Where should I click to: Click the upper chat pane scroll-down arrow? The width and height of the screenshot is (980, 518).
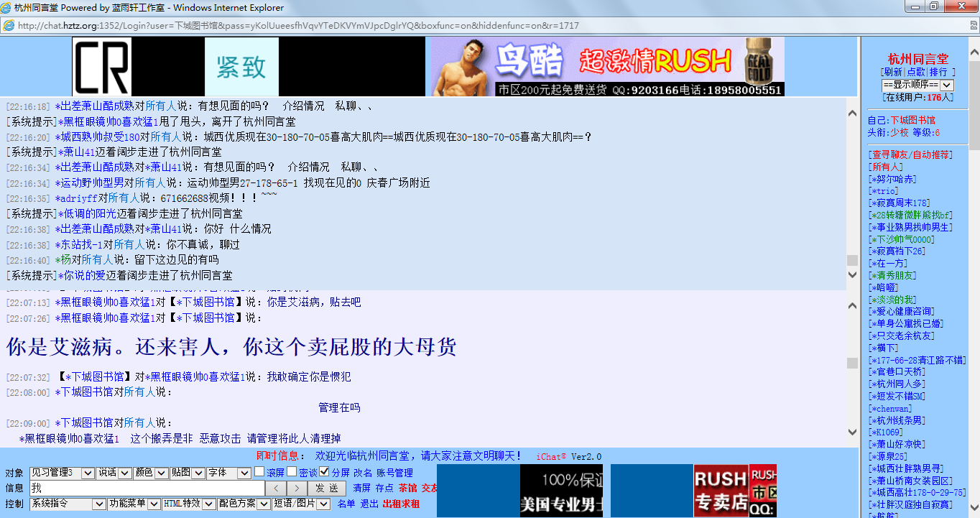[x=852, y=275]
